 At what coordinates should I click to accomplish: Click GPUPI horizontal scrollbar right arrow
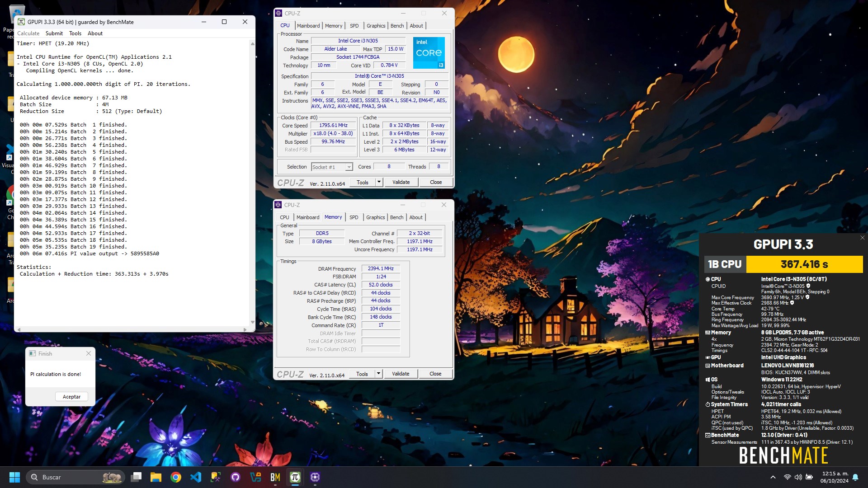tap(245, 329)
